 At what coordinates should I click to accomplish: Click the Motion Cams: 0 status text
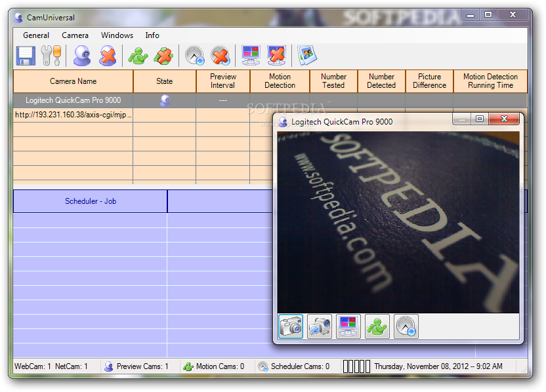click(x=220, y=366)
